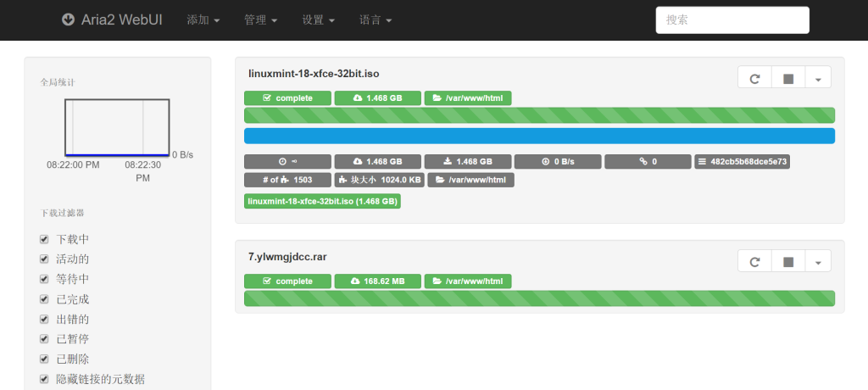Click the /var/www/html badge for 7.ylwmgjdcc.rar
This screenshot has width=868, height=390.
pos(468,281)
